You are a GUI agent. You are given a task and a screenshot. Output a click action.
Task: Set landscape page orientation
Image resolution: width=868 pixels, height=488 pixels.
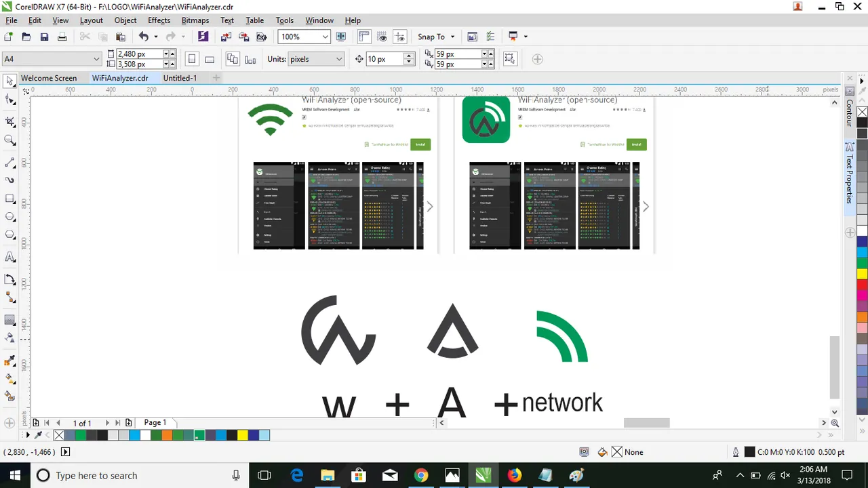[x=210, y=59]
